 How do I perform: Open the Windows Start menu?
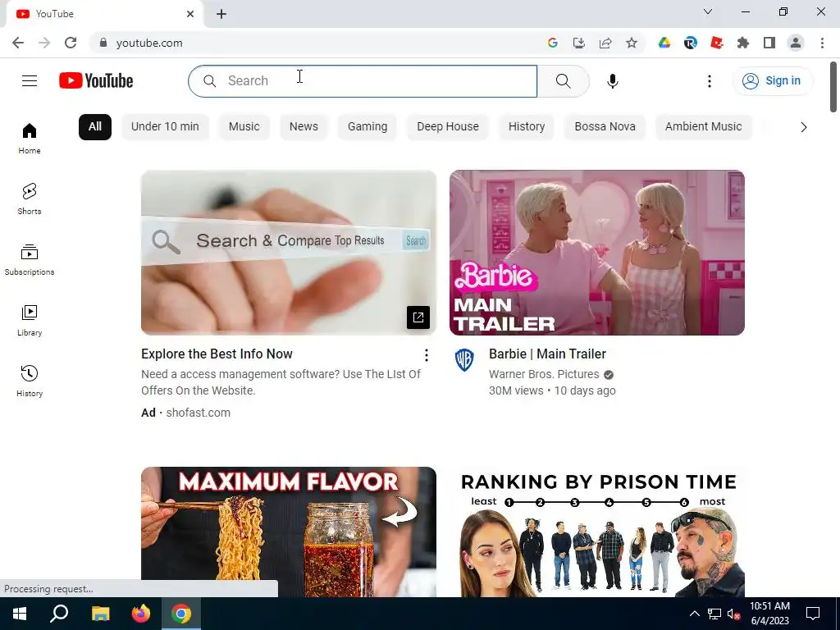tap(20, 614)
